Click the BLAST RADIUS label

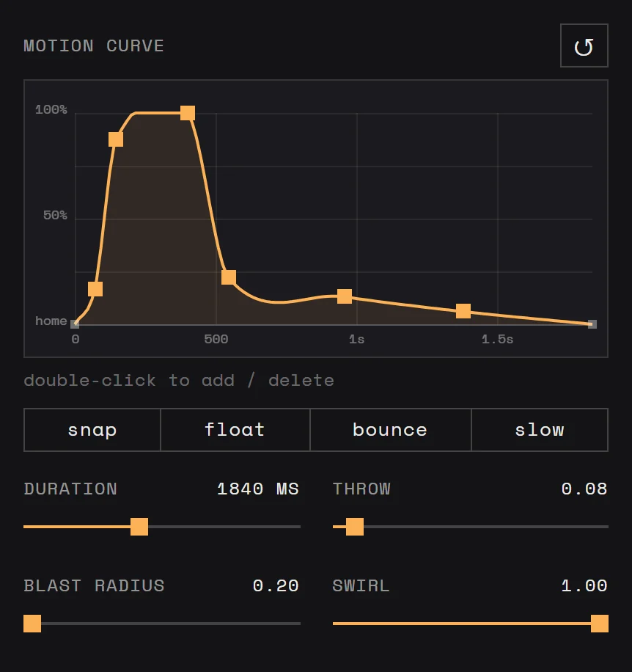coord(94,586)
